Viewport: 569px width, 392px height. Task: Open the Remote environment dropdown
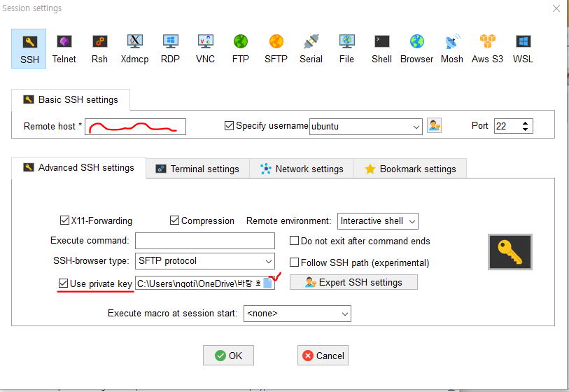pyautogui.click(x=412, y=221)
